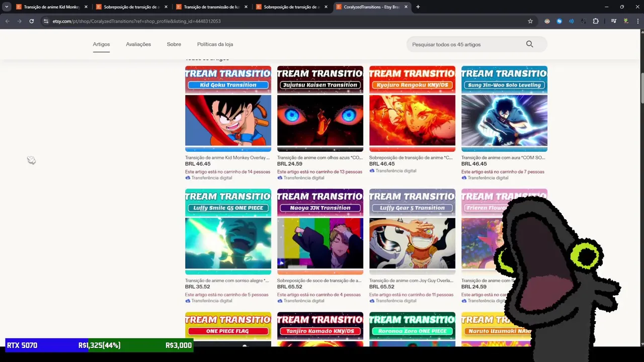Viewport: 644px width, 362px height.
Task: Expand the tab search chevron
Action: click(x=7, y=7)
